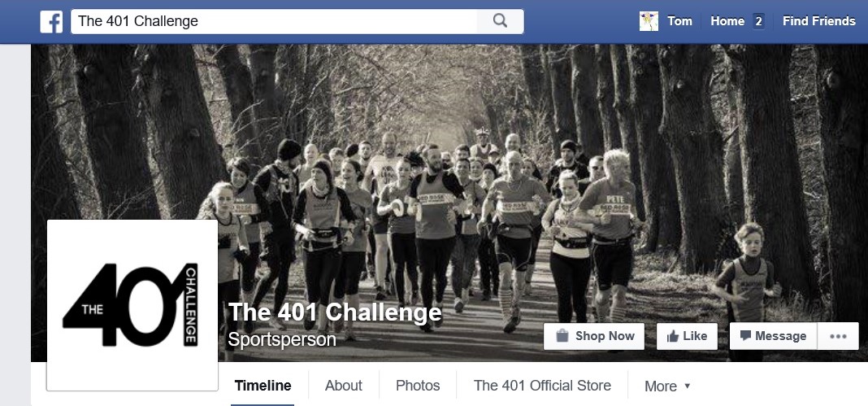This screenshot has height=406, width=868.
Task: Click the search magnifier icon
Action: [x=500, y=21]
